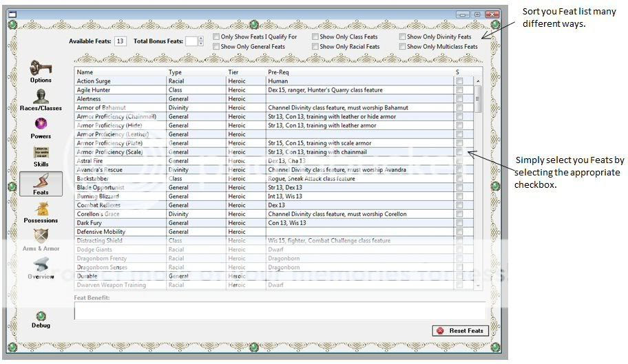Select the Dodge Giants row
This screenshot has width=628, height=364.
point(273,249)
